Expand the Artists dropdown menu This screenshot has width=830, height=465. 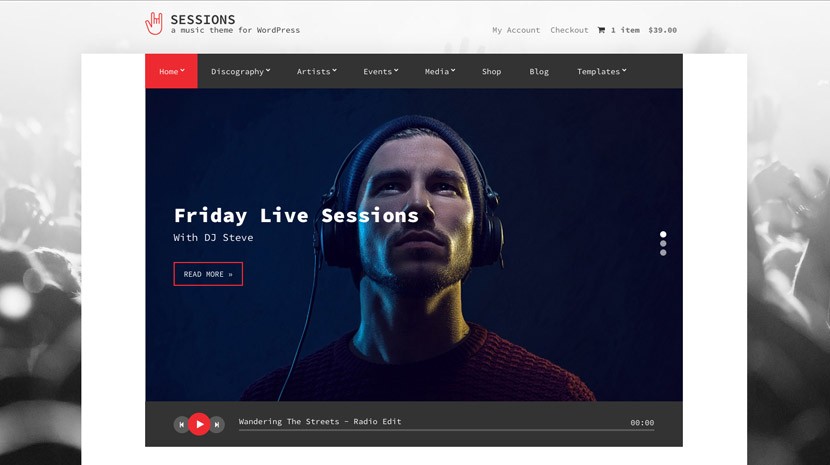pos(317,71)
